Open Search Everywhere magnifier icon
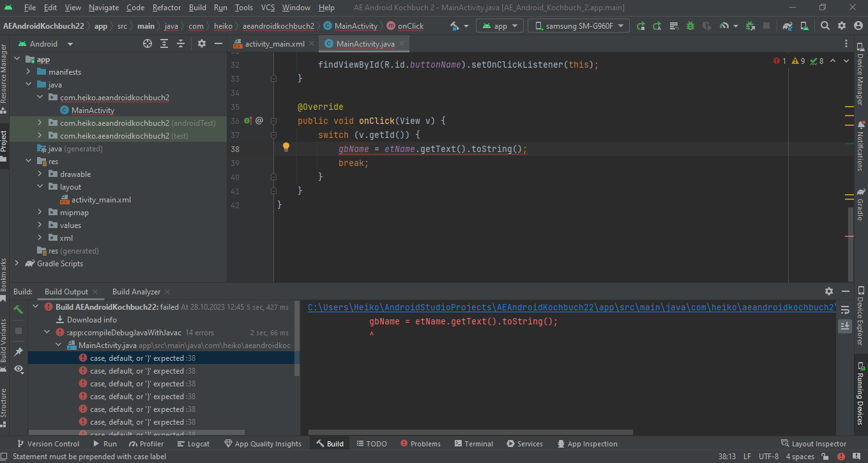The width and height of the screenshot is (868, 463). point(825,26)
